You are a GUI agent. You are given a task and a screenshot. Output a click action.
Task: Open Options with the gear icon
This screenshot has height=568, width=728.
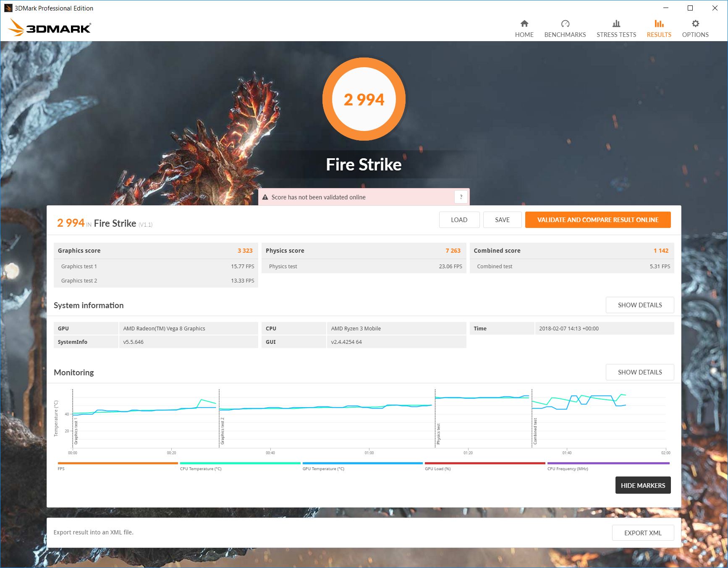click(x=695, y=24)
